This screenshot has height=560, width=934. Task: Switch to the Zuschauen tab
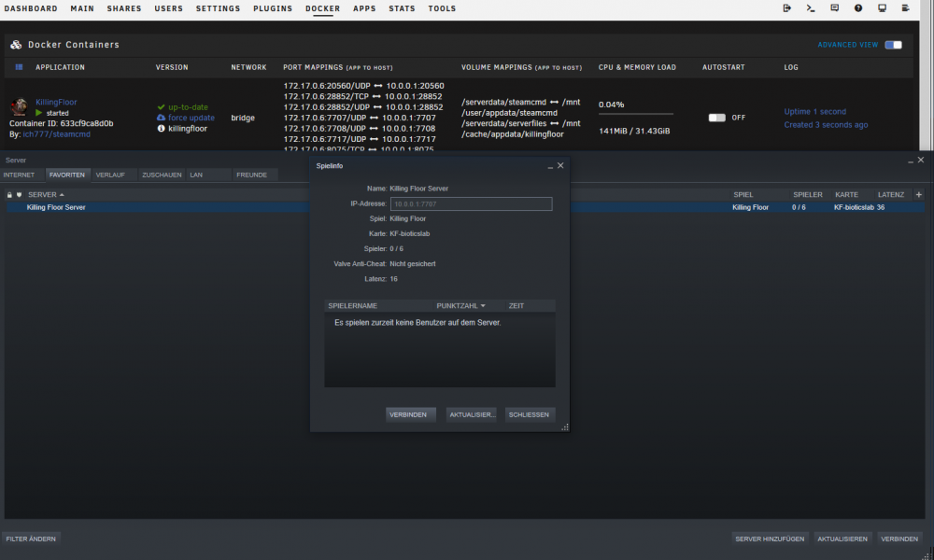162,175
